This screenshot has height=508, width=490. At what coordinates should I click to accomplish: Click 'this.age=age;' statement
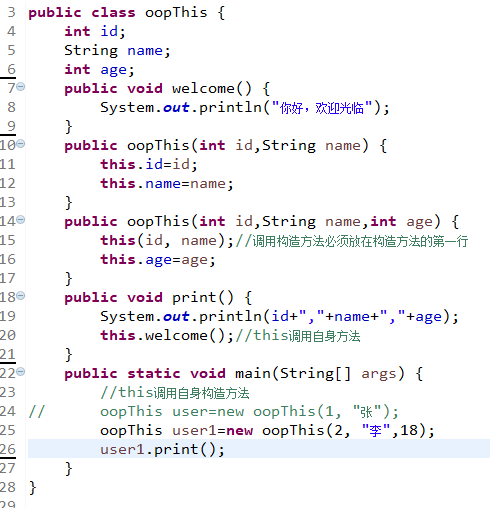pos(158,260)
